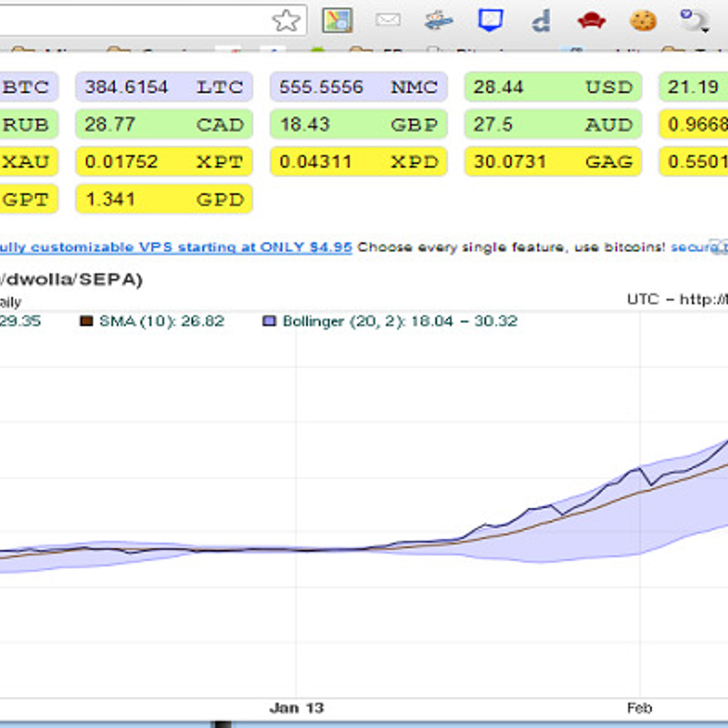This screenshot has width=728, height=728.
Task: Open the maps extension icon
Action: (x=337, y=21)
